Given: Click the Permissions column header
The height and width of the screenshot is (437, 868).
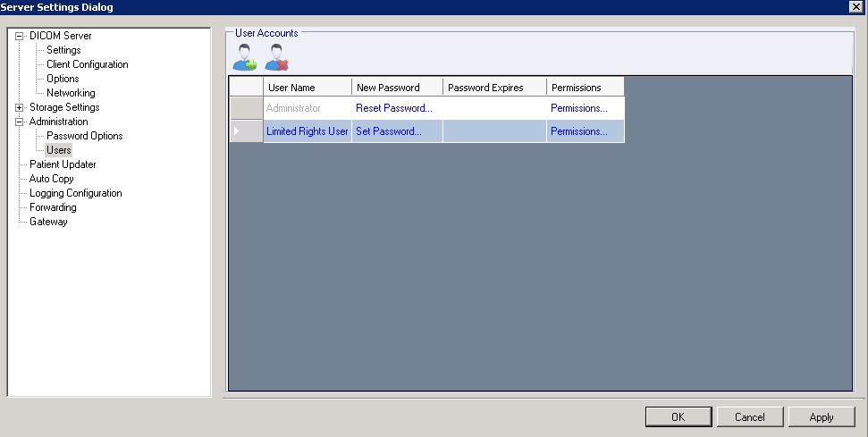Looking at the screenshot, I should [x=586, y=88].
